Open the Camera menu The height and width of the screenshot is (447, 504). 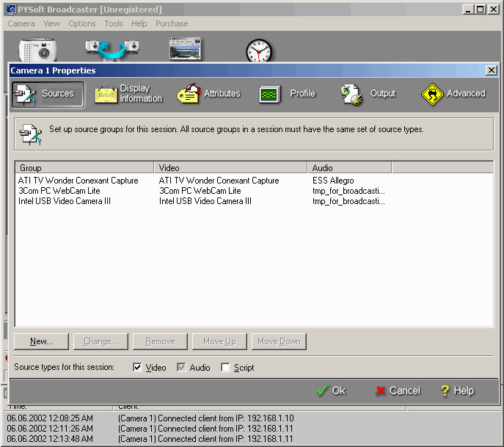pos(21,23)
